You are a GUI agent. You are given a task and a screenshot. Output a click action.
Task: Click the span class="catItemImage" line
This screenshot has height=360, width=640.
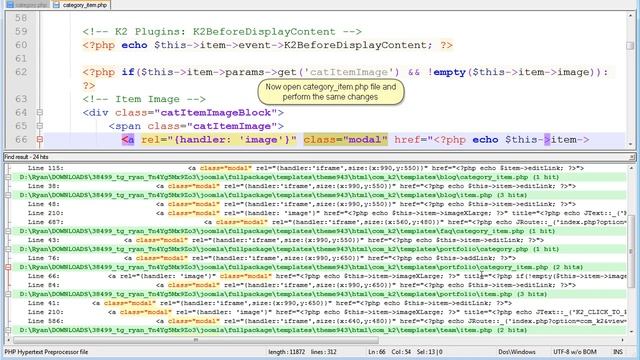196,126
